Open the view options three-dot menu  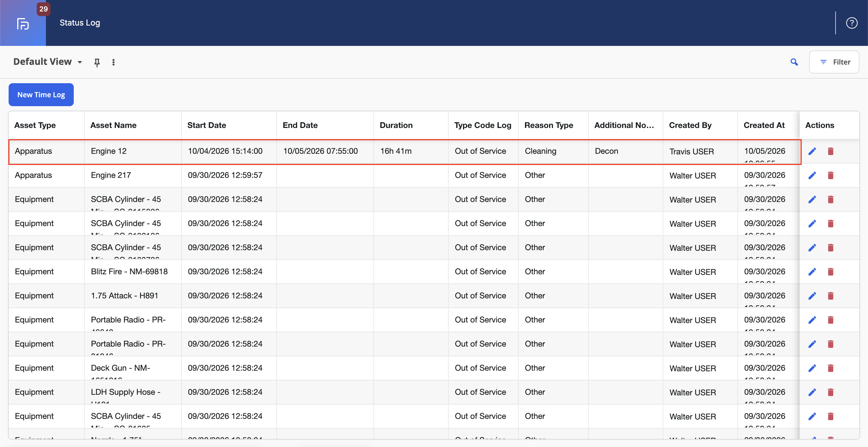(113, 62)
